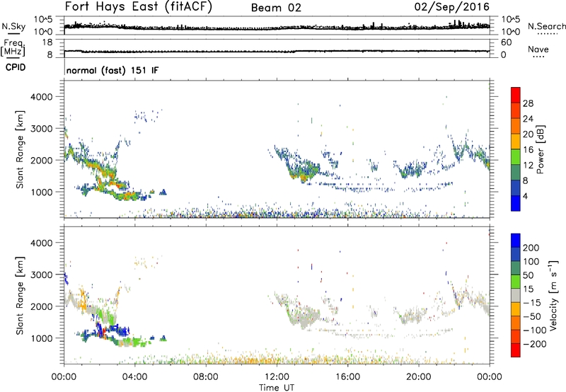Click the "3000" range tick of velocity panel
The image size is (566, 392).
42,275
